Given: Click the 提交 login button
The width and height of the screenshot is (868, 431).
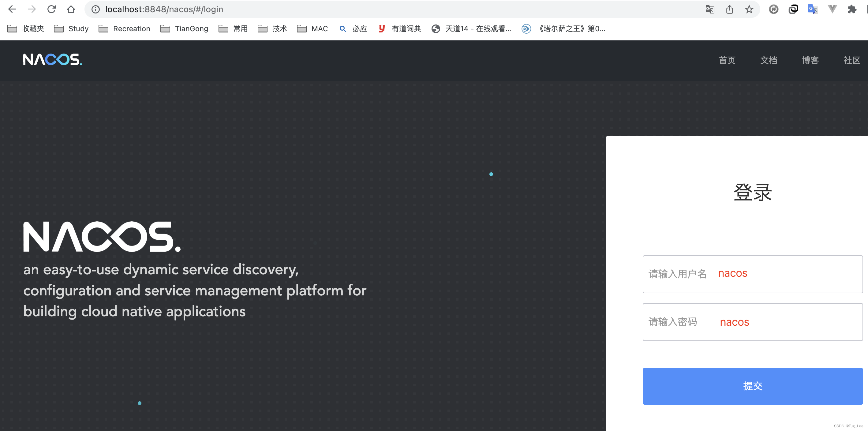Looking at the screenshot, I should [x=752, y=386].
